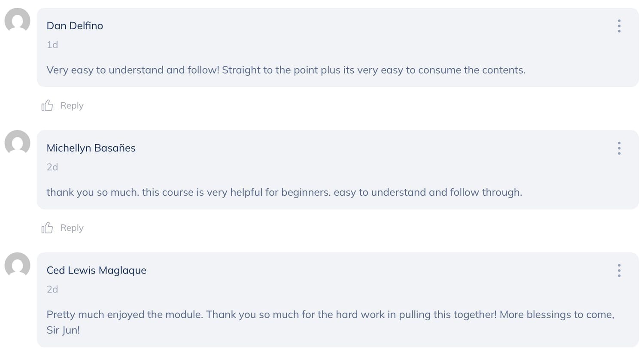Click Ced Lewis Maglaque's profile avatar
The width and height of the screenshot is (644, 355).
(18, 265)
